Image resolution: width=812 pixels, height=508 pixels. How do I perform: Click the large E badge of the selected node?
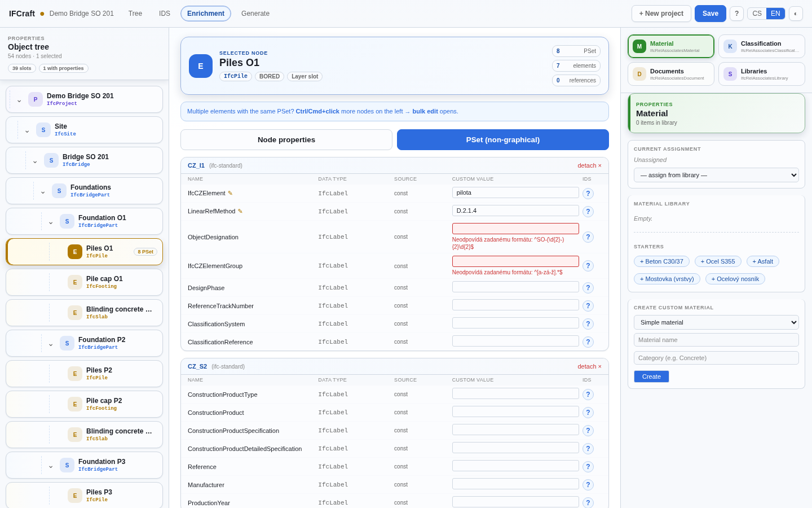coord(201,66)
